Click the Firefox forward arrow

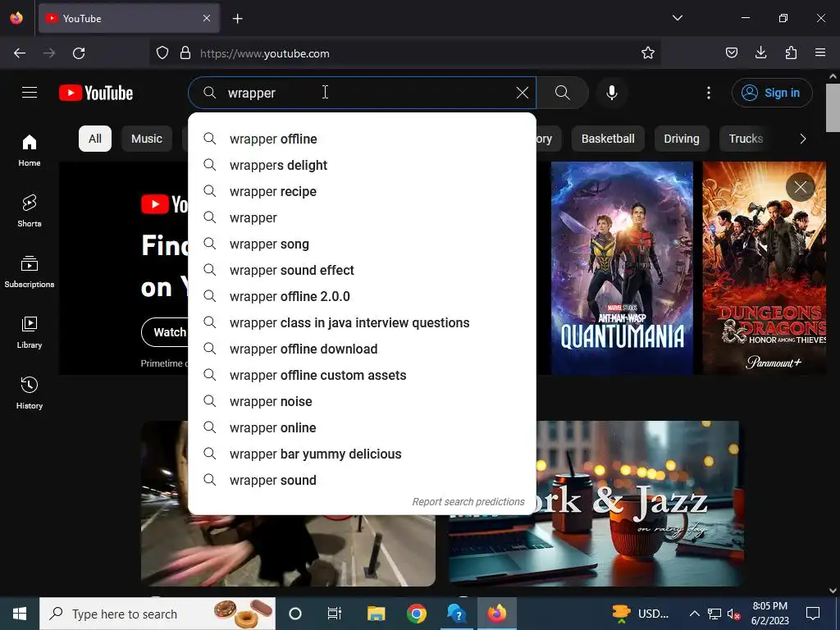(49, 53)
